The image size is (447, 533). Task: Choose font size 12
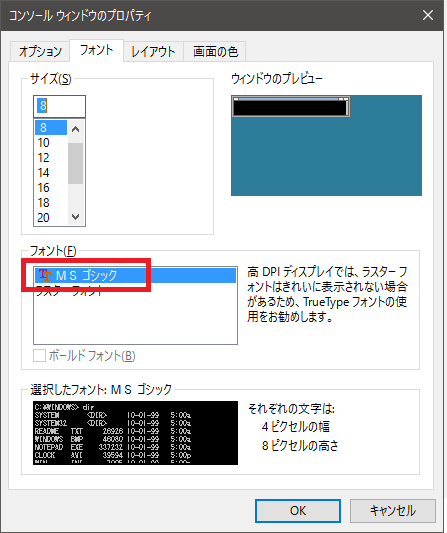click(x=51, y=158)
